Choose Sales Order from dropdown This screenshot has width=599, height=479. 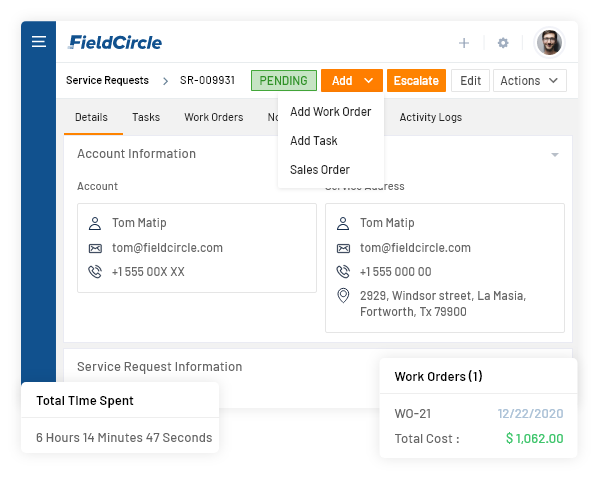click(x=320, y=170)
